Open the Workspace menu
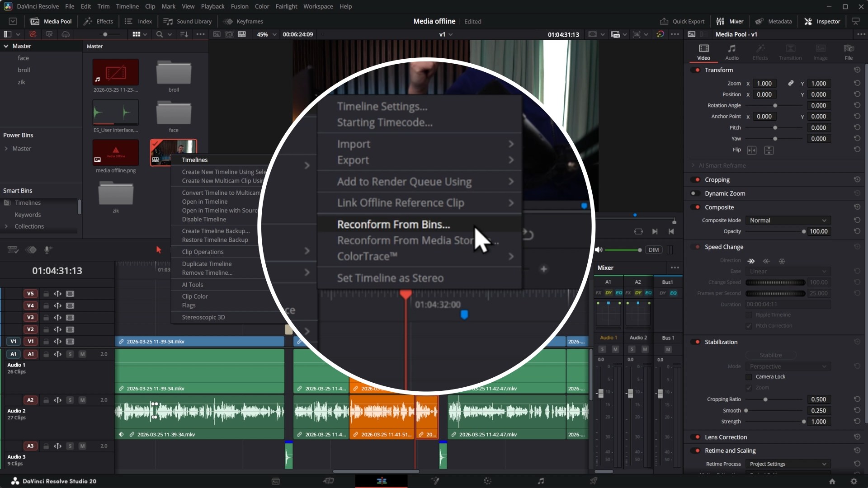 318,6
